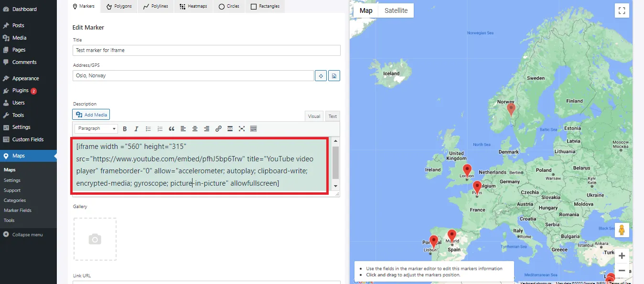The height and width of the screenshot is (284, 644).
Task: Open the Text editor tab
Action: pos(333,116)
